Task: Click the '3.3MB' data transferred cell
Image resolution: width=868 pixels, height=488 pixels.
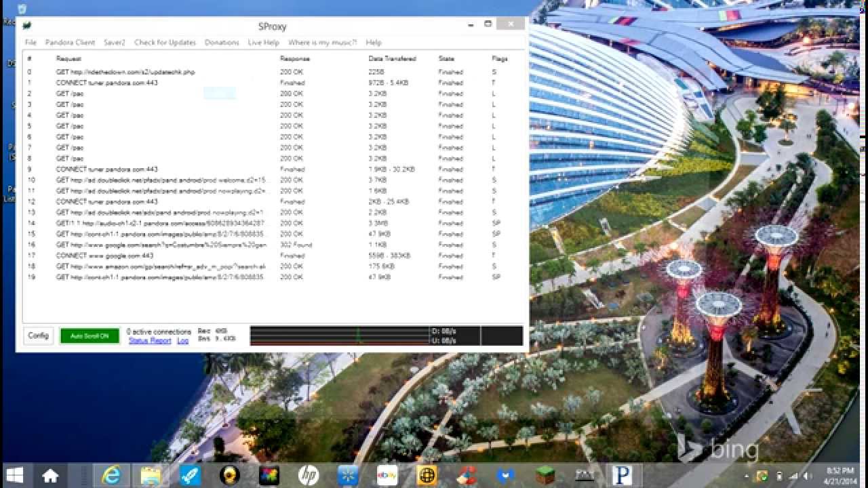Action: (378, 223)
